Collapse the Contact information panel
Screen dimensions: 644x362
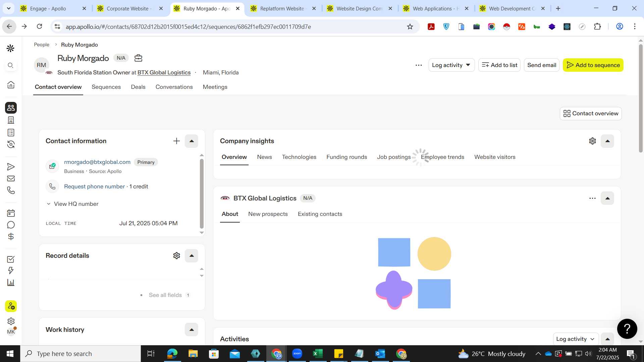pos(192,141)
